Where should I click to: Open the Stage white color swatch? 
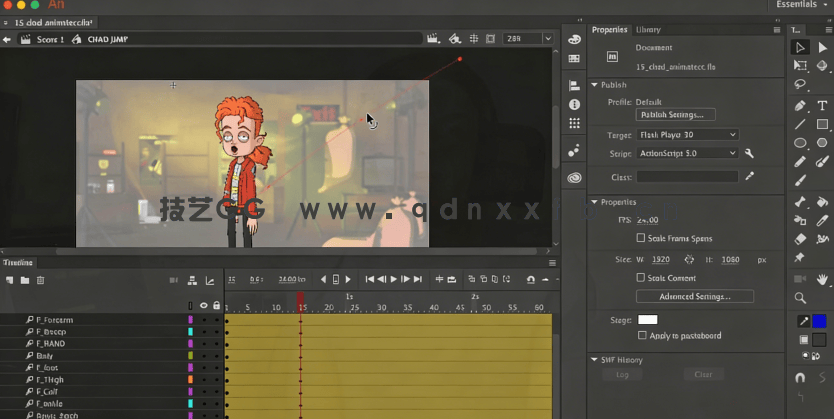[647, 320]
